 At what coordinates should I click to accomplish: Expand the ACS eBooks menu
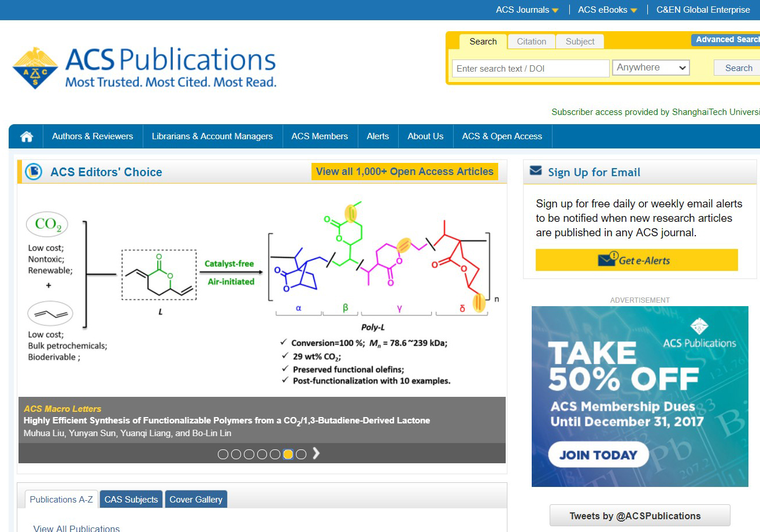[606, 9]
